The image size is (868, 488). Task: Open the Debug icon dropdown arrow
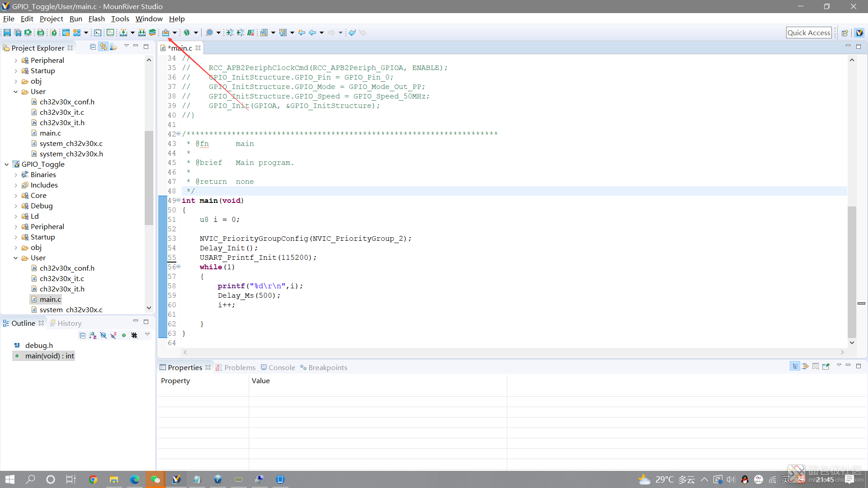pyautogui.click(x=196, y=33)
